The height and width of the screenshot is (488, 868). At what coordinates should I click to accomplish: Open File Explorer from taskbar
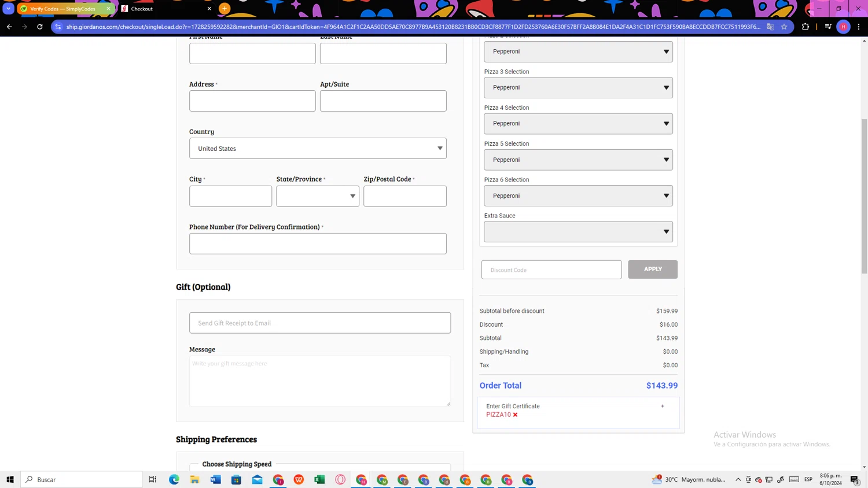pos(195,479)
